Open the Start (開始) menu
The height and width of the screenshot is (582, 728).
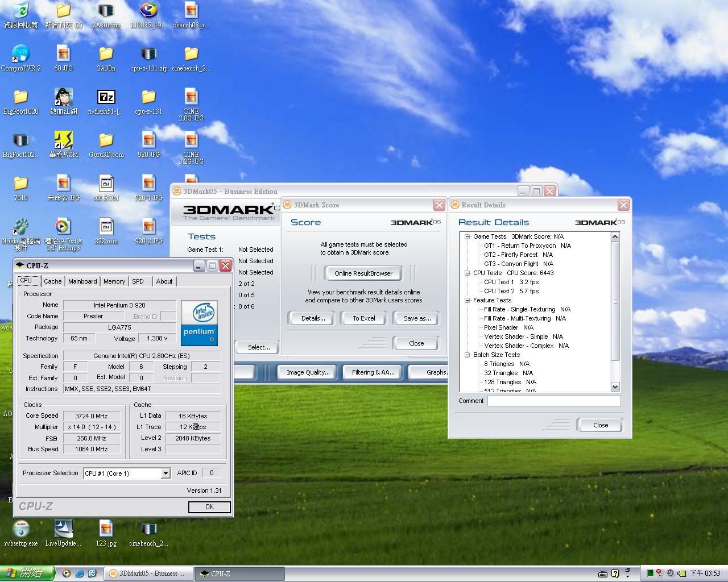tap(27, 573)
